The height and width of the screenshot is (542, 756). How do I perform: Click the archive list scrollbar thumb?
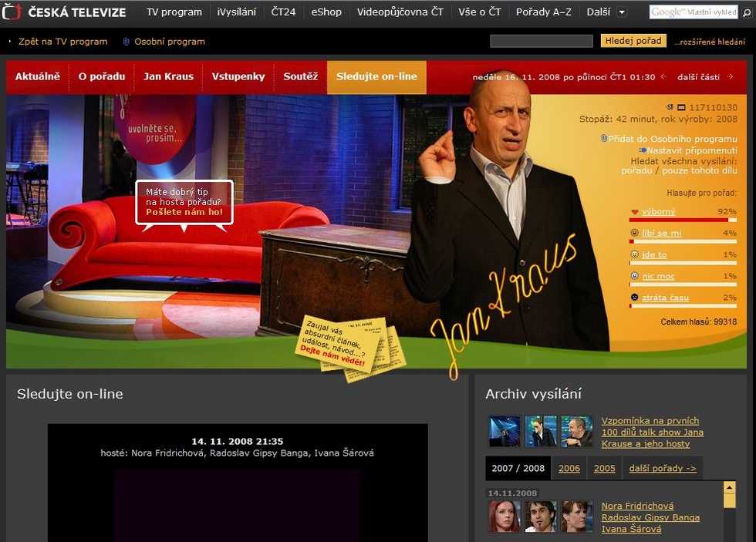coord(730,500)
